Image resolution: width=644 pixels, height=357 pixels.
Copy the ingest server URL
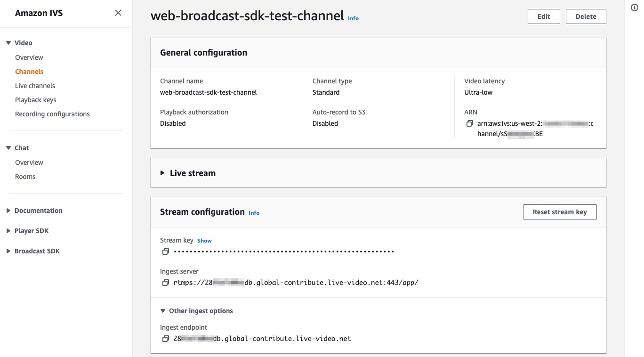pyautogui.click(x=165, y=283)
